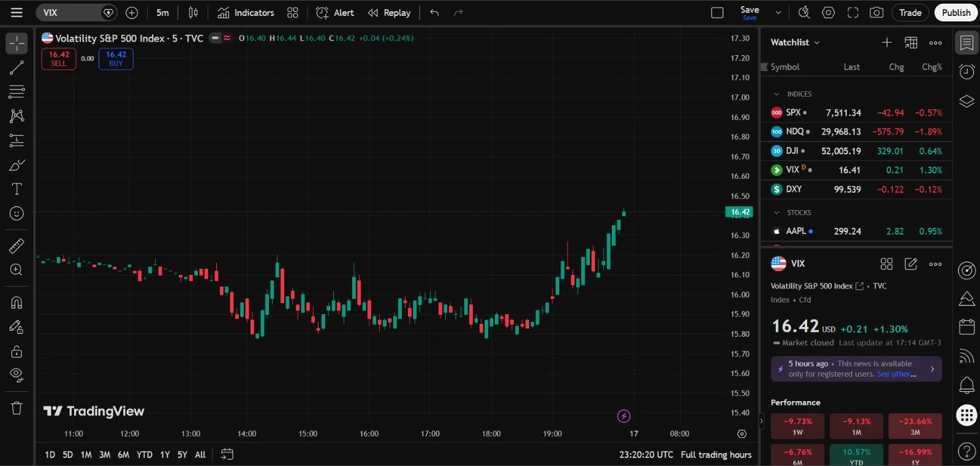
Task: Open the forecasting and measurement tools
Action: (x=17, y=140)
